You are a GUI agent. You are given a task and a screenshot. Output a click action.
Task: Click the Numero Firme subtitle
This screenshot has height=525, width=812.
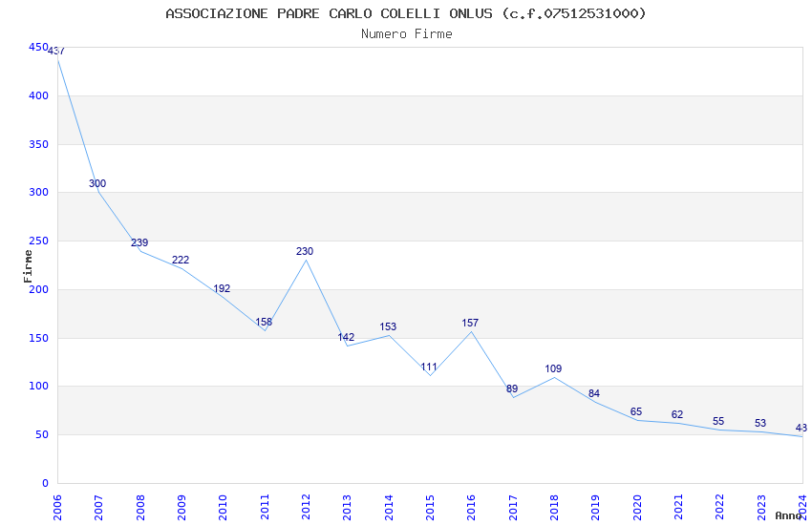(407, 34)
